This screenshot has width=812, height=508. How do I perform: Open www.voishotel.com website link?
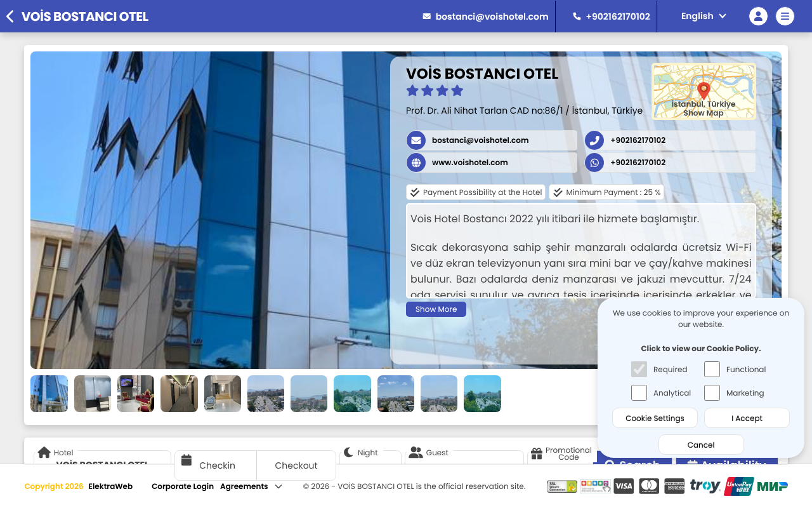pos(470,163)
